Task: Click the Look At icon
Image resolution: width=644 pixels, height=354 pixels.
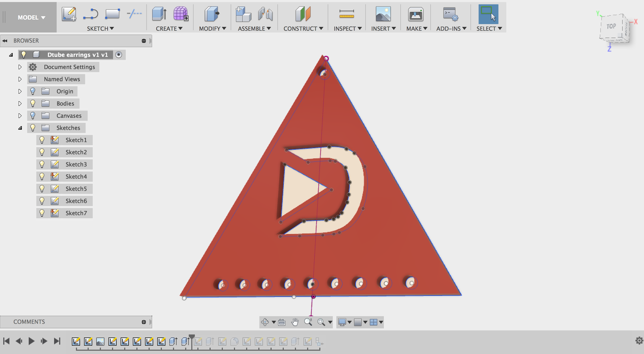Action: (x=282, y=322)
